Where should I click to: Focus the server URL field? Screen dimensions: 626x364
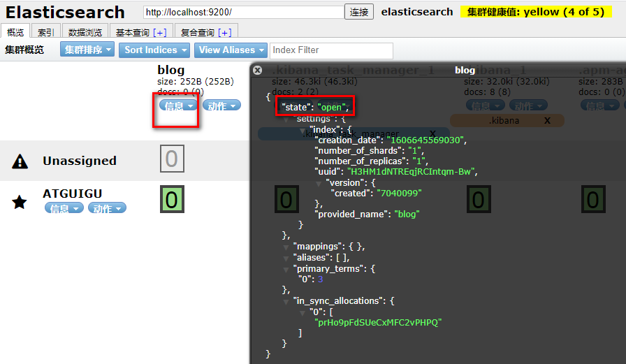(x=244, y=12)
